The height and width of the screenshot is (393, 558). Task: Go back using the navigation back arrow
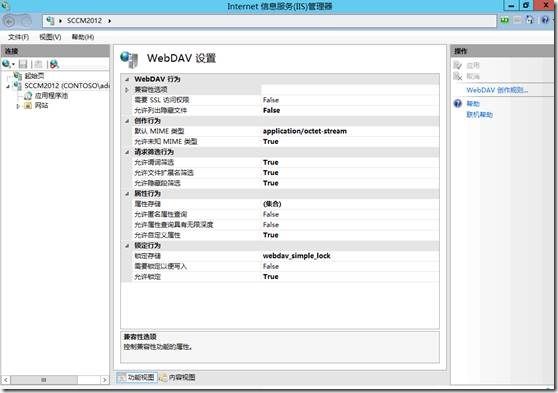point(9,21)
